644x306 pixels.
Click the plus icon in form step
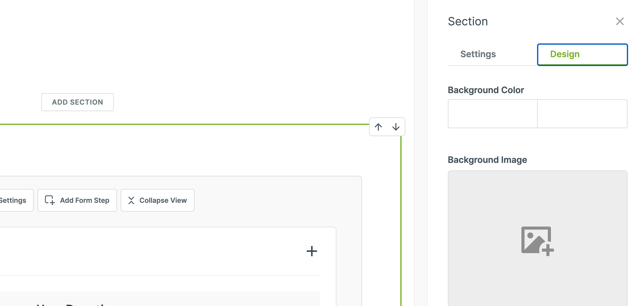point(312,251)
